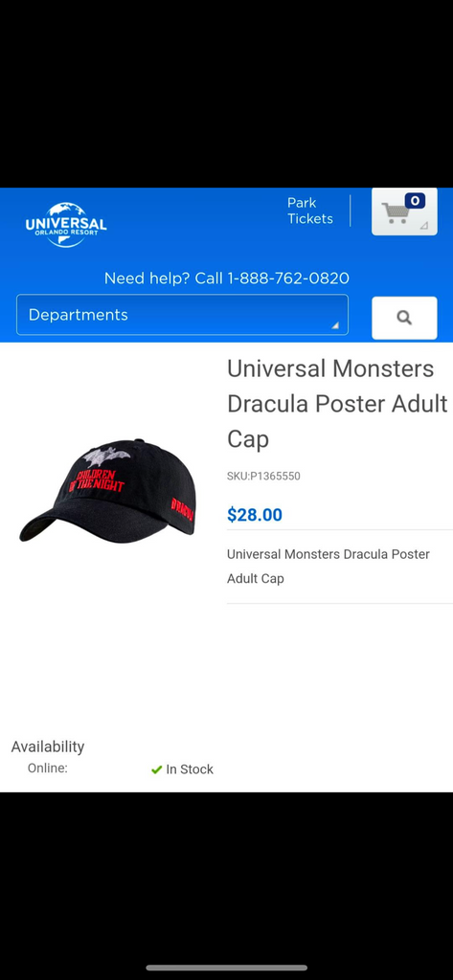453x980 pixels.
Task: Select the Dracula cap product image
Action: coord(107,490)
